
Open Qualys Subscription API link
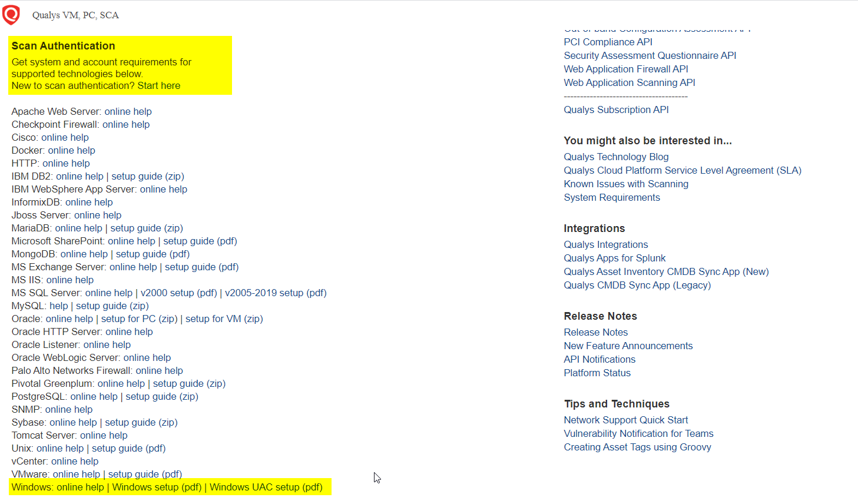pos(616,110)
